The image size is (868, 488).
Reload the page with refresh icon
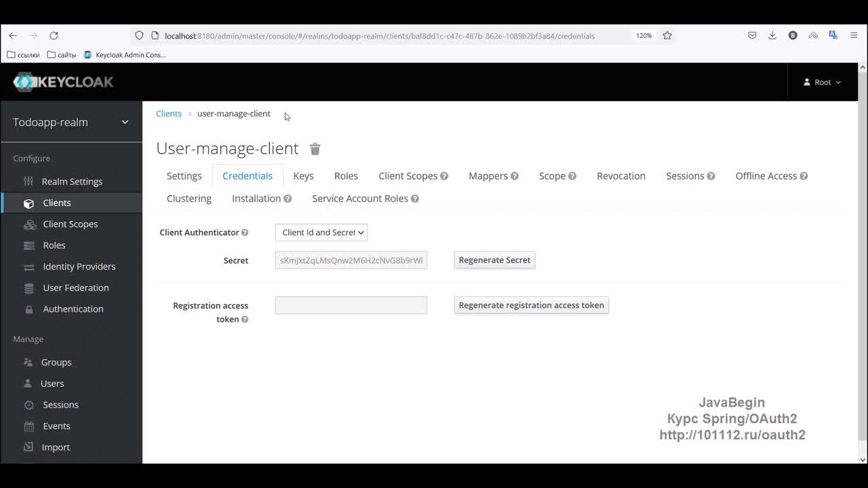point(54,35)
